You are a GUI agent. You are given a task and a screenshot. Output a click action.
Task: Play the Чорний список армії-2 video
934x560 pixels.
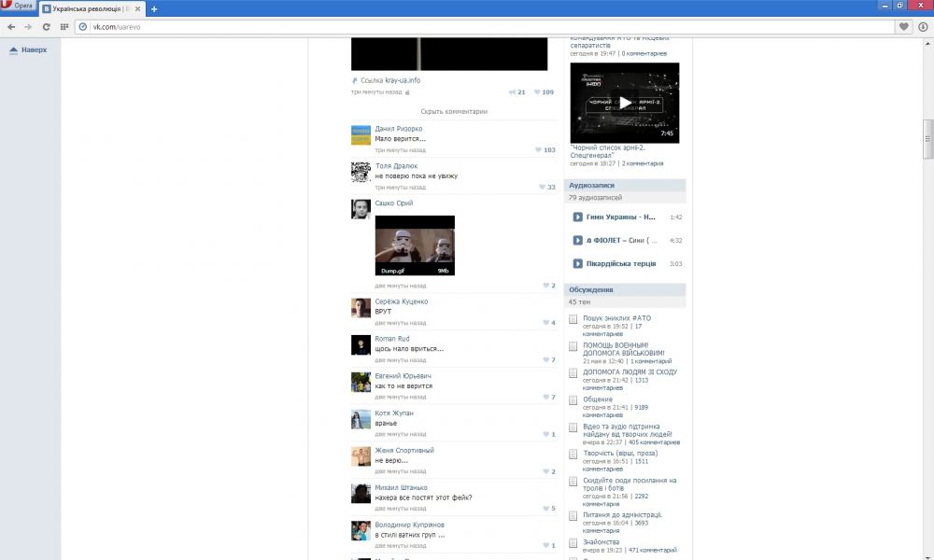624,103
